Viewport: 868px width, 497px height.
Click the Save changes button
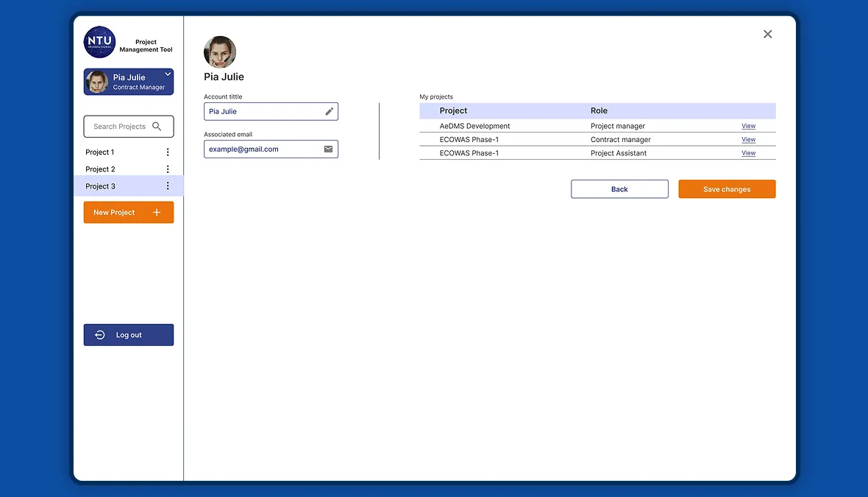point(727,189)
